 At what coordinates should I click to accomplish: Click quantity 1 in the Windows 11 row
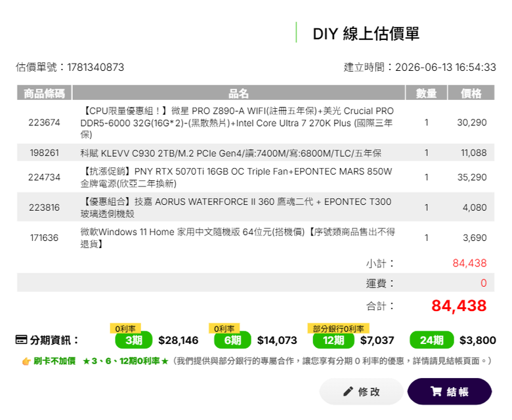pyautogui.click(x=426, y=238)
